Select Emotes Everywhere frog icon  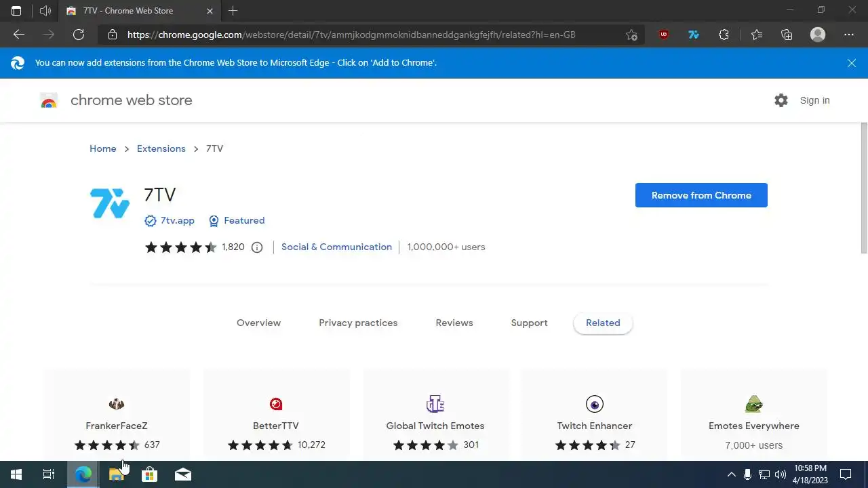(x=754, y=404)
